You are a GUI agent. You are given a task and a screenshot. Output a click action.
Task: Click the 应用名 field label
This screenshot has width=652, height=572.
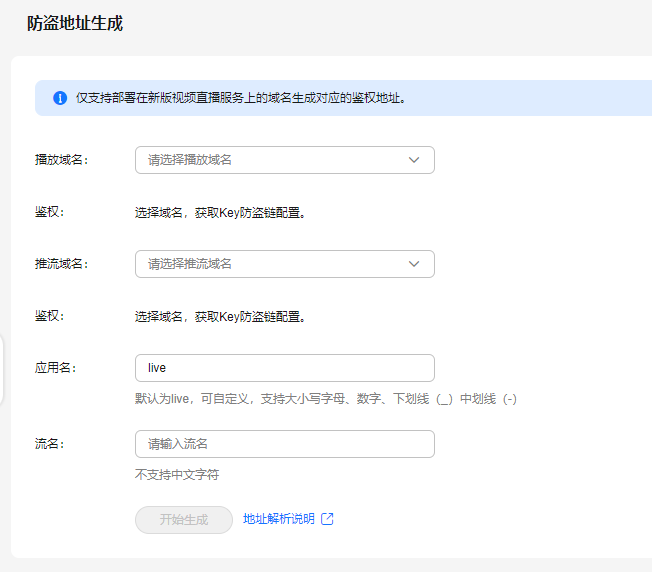pyautogui.click(x=56, y=367)
